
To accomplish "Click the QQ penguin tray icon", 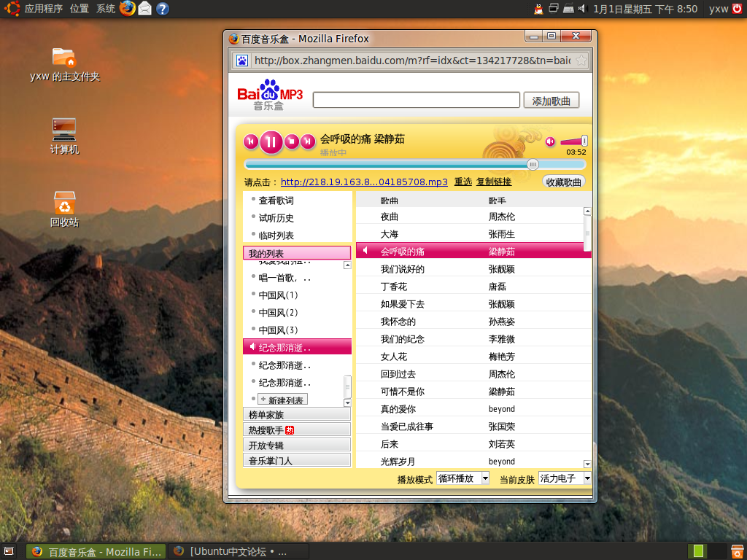I will point(539,9).
